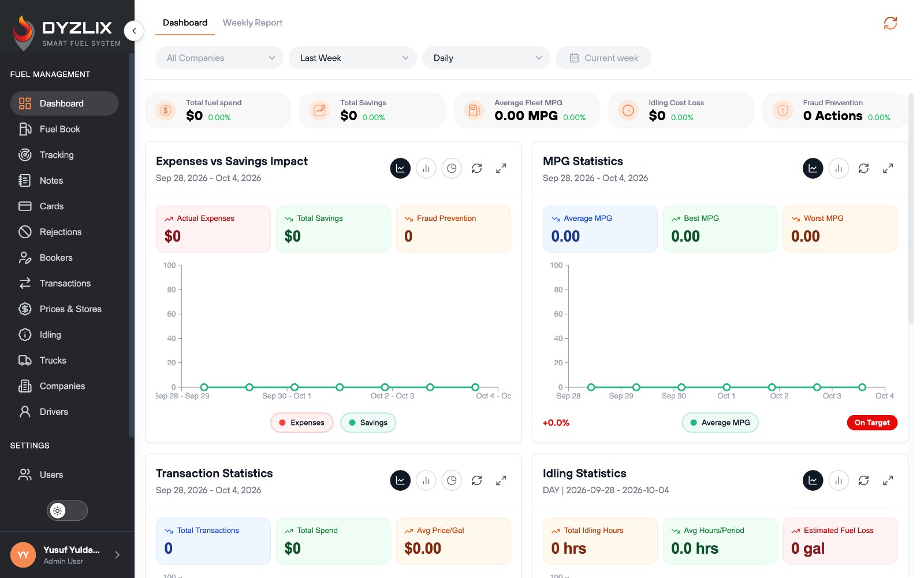Open the Idling page in sidebar
The width and height of the screenshot is (924, 578).
coord(64,335)
